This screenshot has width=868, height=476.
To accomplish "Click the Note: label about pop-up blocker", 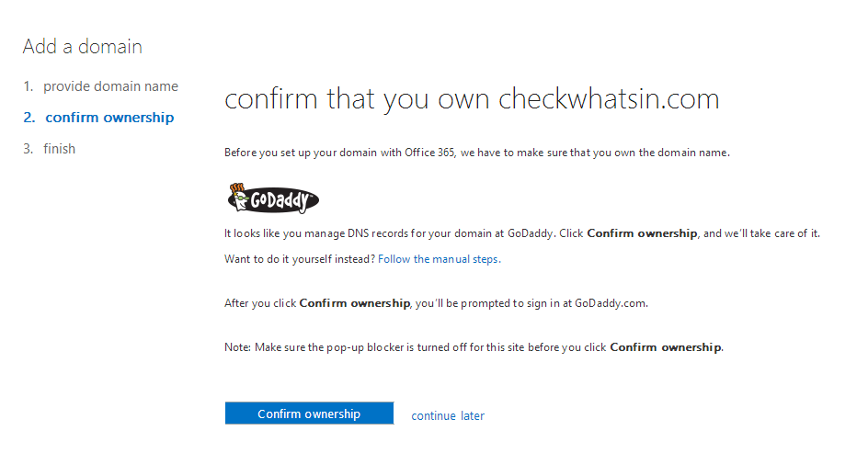I will pos(237,347).
